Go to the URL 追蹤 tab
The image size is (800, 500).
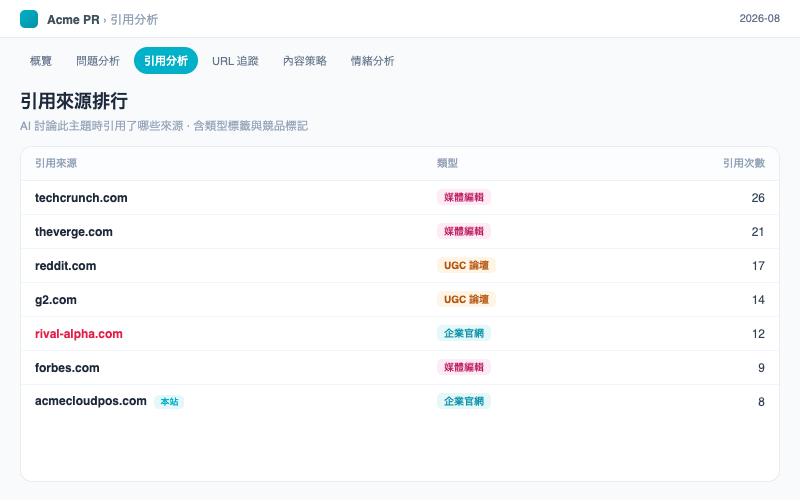pos(235,61)
